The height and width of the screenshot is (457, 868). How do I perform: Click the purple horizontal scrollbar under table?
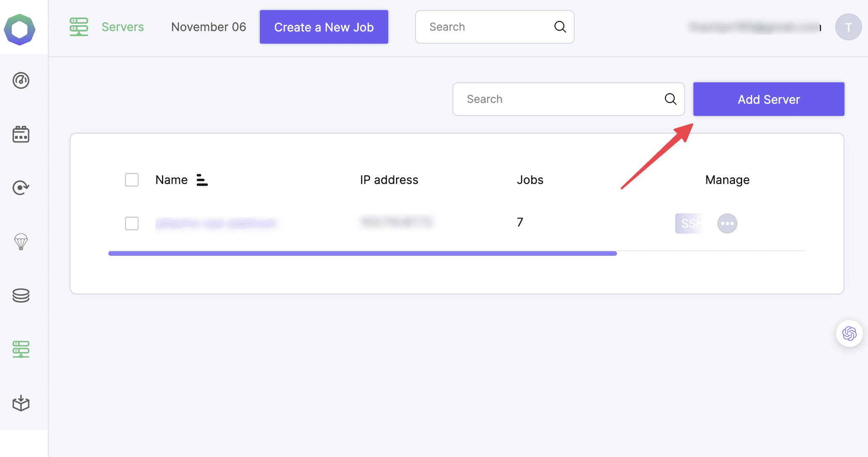[x=362, y=253]
